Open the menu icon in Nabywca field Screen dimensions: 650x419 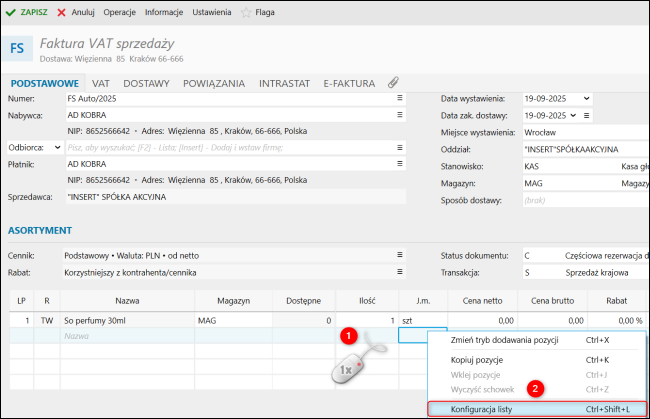pyautogui.click(x=400, y=115)
